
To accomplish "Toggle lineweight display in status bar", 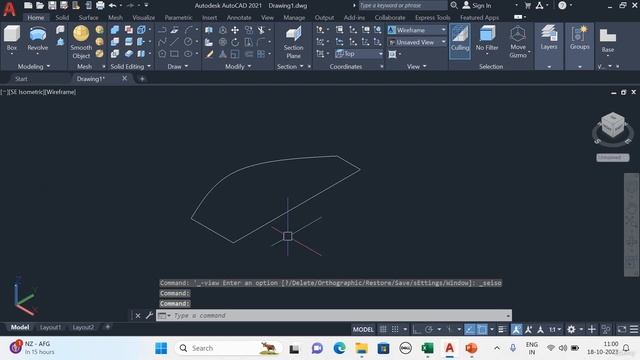I will point(502,329).
